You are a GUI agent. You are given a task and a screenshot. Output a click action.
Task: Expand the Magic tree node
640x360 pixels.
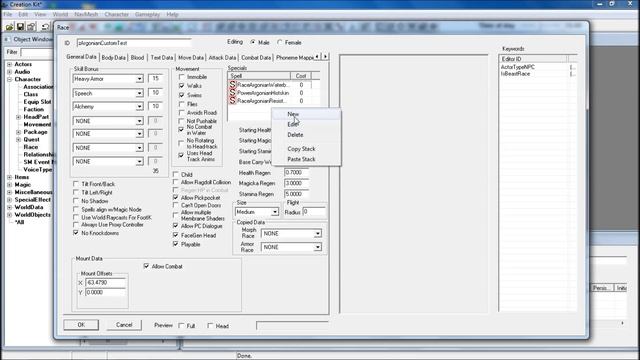(9, 185)
